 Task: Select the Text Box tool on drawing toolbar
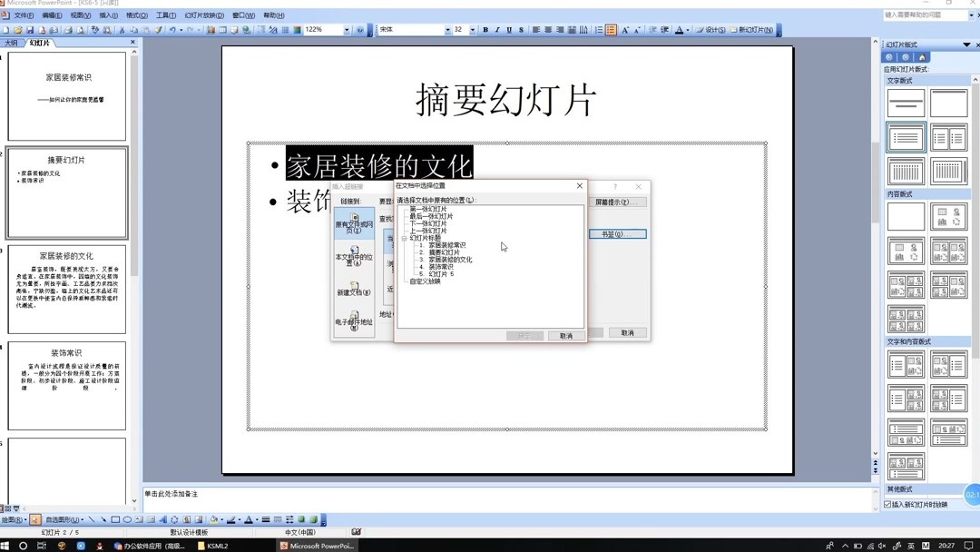click(137, 518)
